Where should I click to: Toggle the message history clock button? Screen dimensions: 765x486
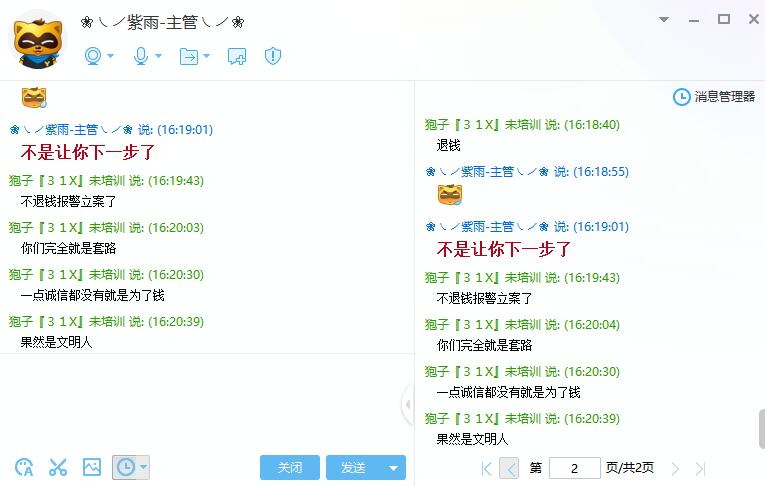click(x=125, y=467)
